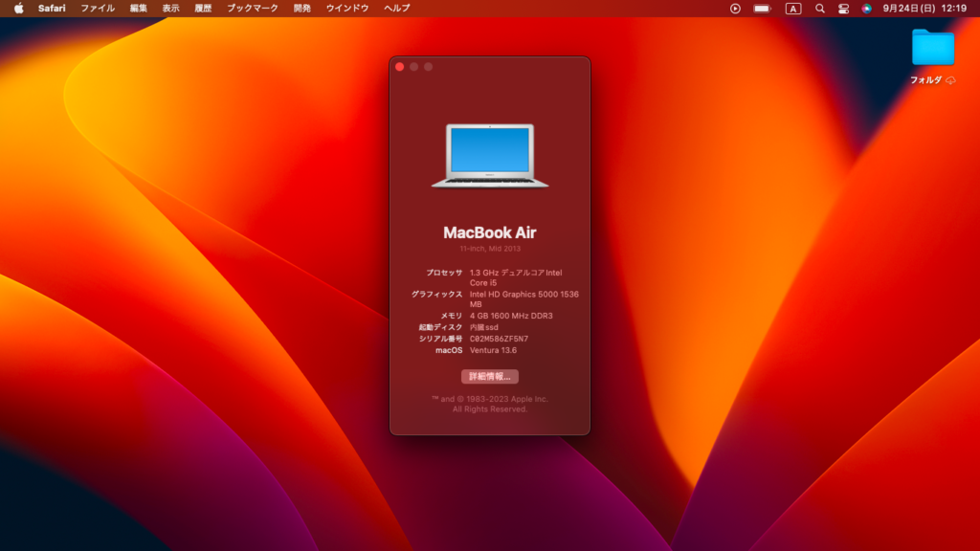This screenshot has height=551, width=980.
Task: Select the MacBook Air title text
Action: coord(490,232)
